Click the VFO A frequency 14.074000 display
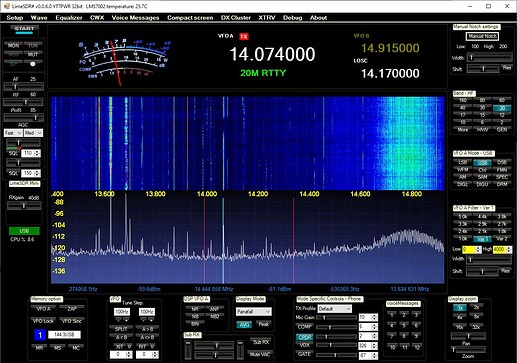 272,54
